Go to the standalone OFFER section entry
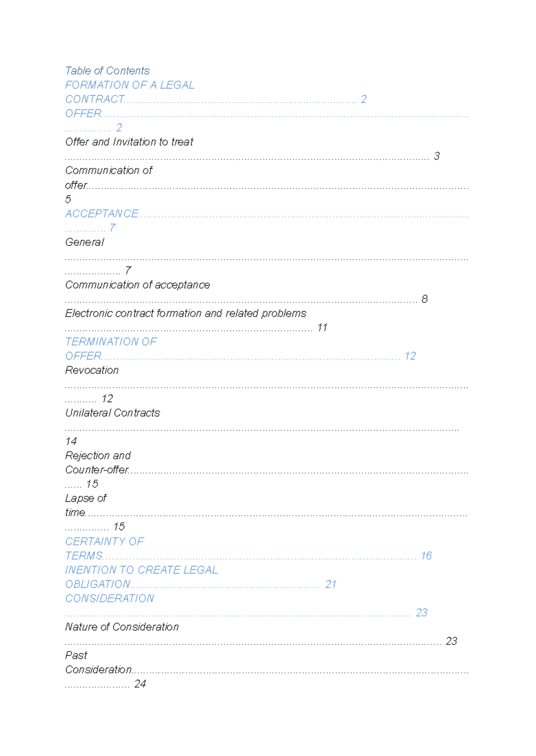Viewport: 536px width, 756px height. [x=84, y=113]
